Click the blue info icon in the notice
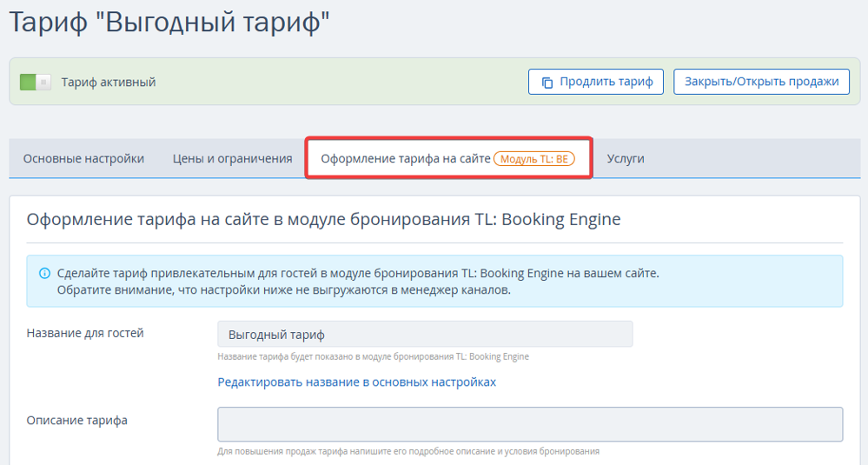Image resolution: width=868 pixels, height=465 pixels. click(x=44, y=274)
